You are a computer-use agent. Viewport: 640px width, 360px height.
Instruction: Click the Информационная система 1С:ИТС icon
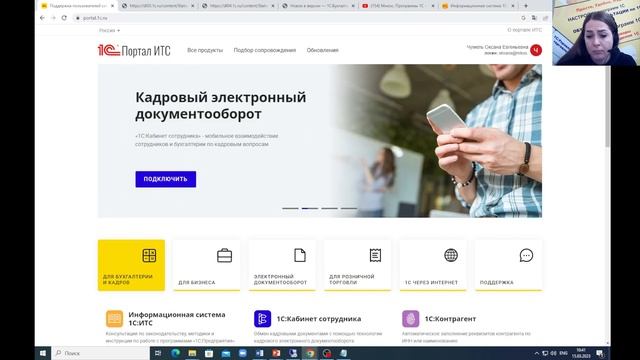(114, 319)
